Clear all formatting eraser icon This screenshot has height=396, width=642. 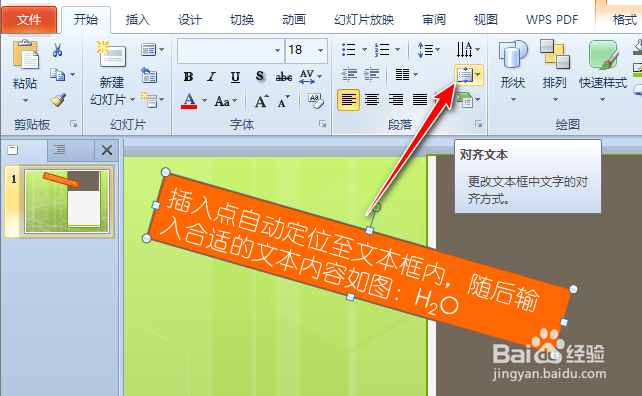[316, 100]
